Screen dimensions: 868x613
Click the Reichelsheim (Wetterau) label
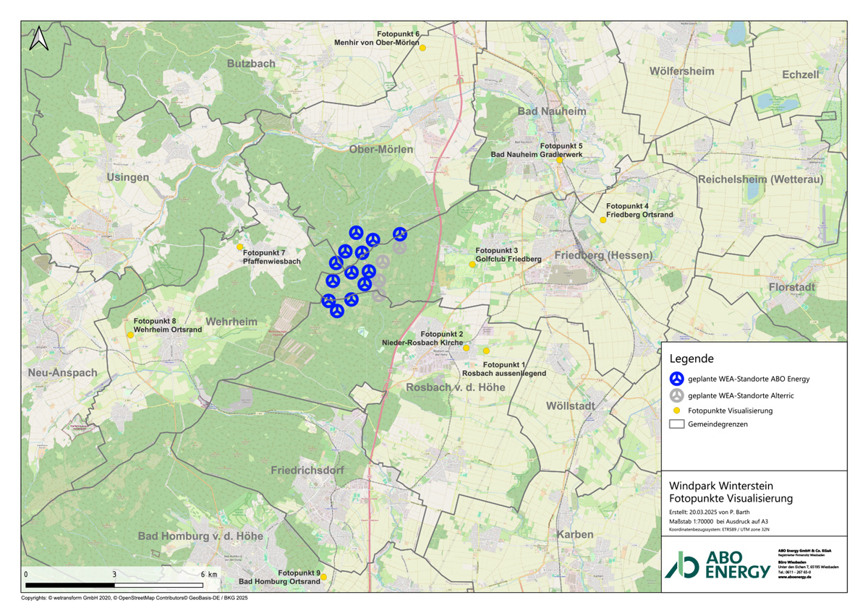click(760, 179)
